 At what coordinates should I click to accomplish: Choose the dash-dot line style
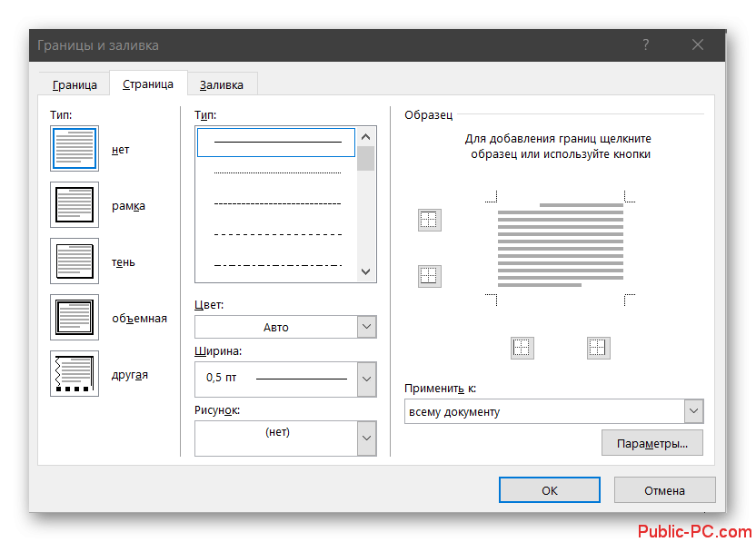click(276, 265)
